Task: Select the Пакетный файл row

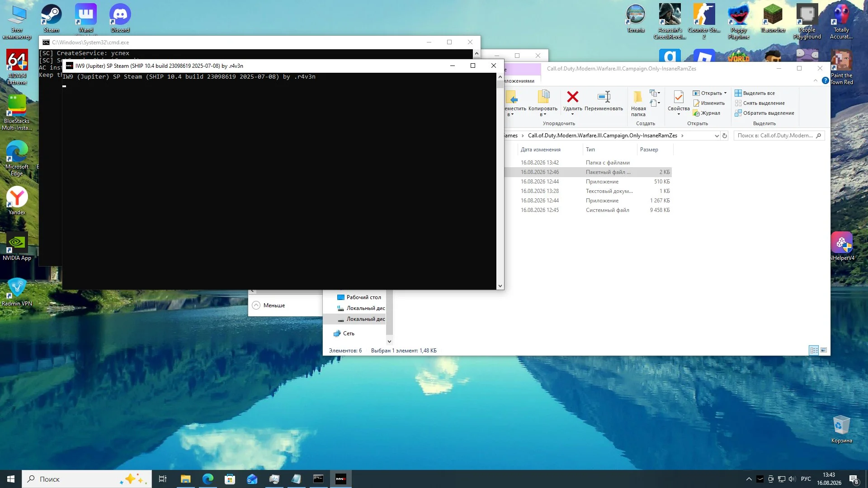Action: [x=588, y=172]
